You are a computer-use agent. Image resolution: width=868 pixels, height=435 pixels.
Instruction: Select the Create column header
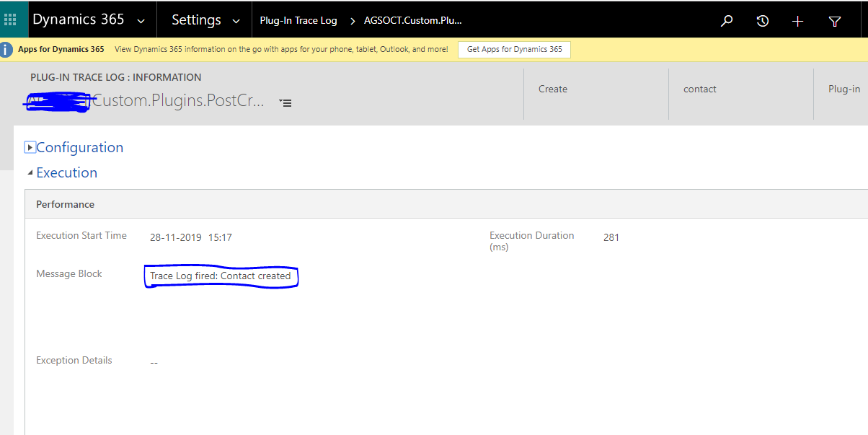(552, 88)
